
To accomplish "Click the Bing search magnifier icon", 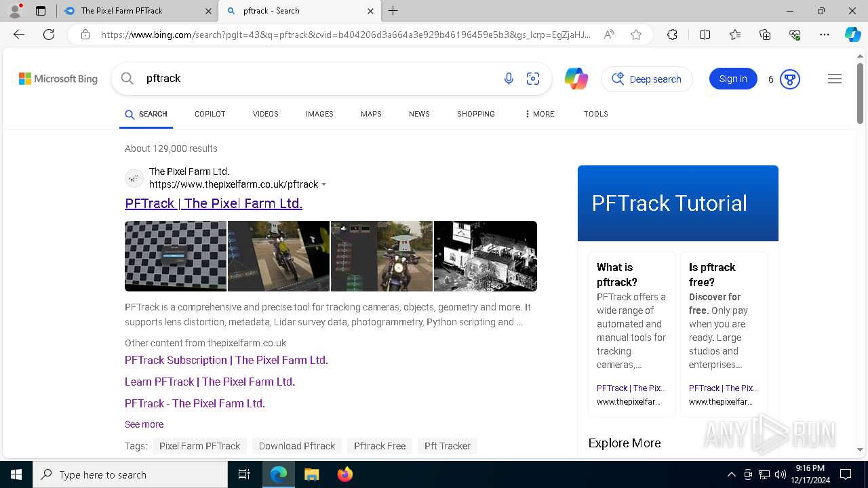I will [x=127, y=79].
